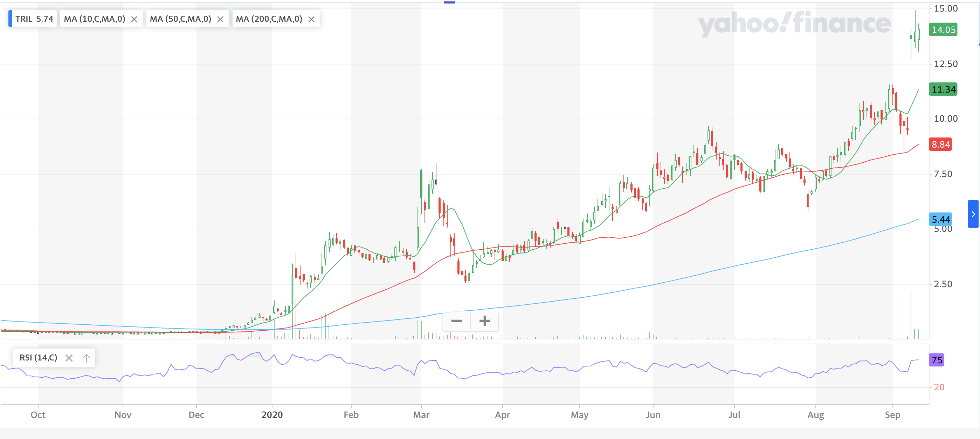This screenshot has height=439, width=980.
Task: Click the 12.50 price axis label
Action: 946,63
